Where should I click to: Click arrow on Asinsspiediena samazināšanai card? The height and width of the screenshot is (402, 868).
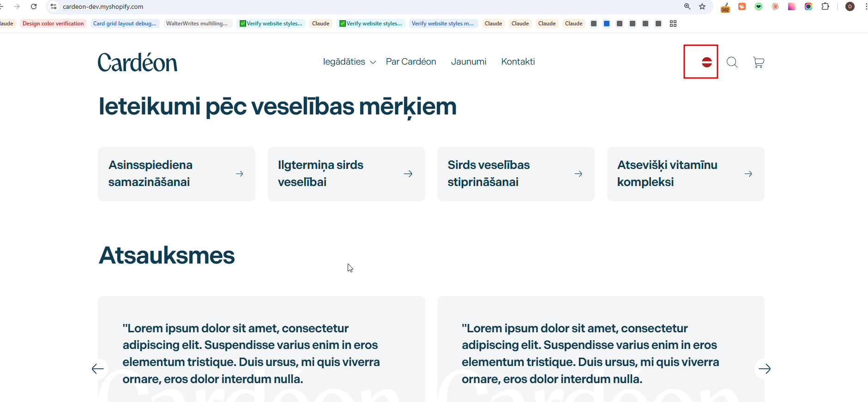point(240,174)
